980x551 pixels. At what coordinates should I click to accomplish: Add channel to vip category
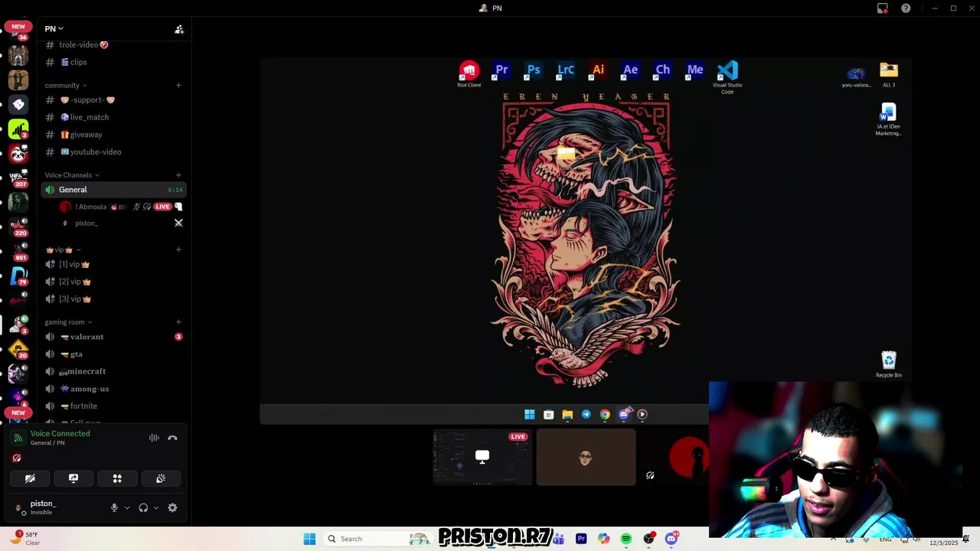click(178, 249)
